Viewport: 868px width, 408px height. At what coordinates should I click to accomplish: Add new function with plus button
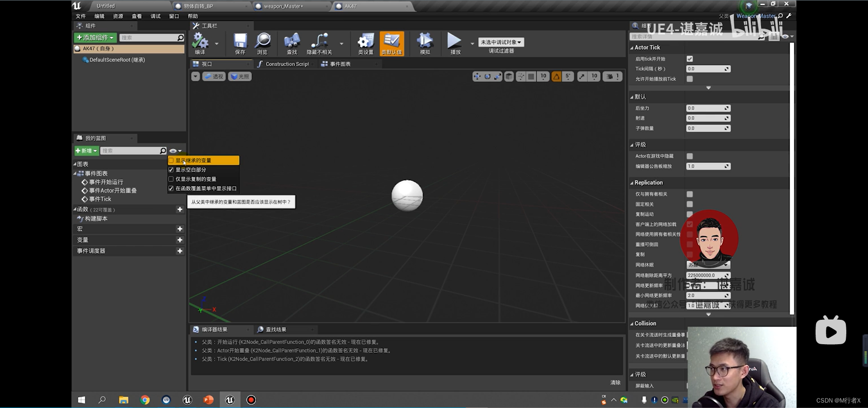[180, 209]
